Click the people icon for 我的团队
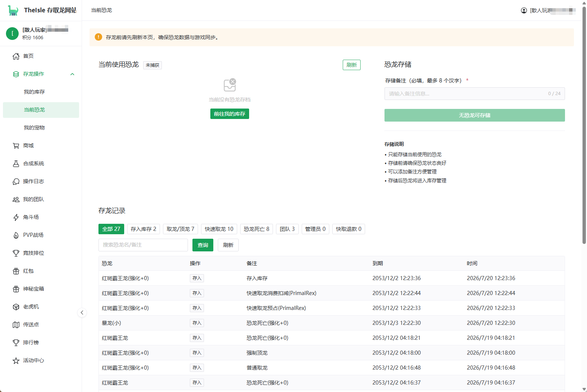 pyautogui.click(x=16, y=200)
